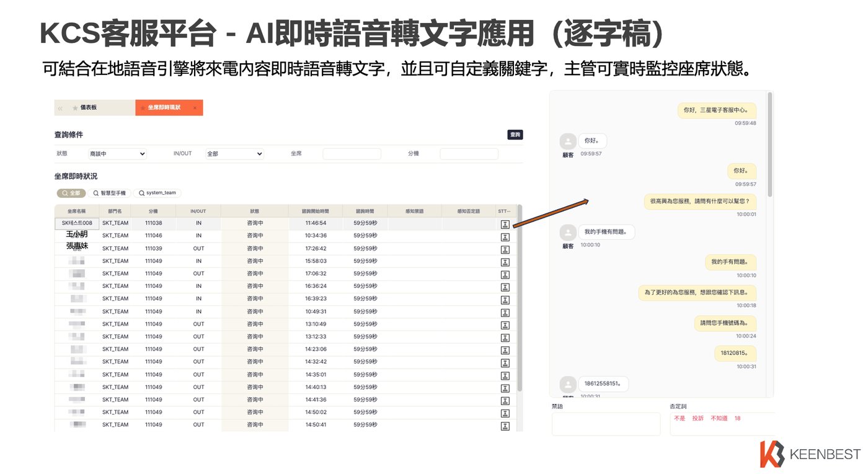
Task: Filter by the system_team chip
Action: (157, 193)
